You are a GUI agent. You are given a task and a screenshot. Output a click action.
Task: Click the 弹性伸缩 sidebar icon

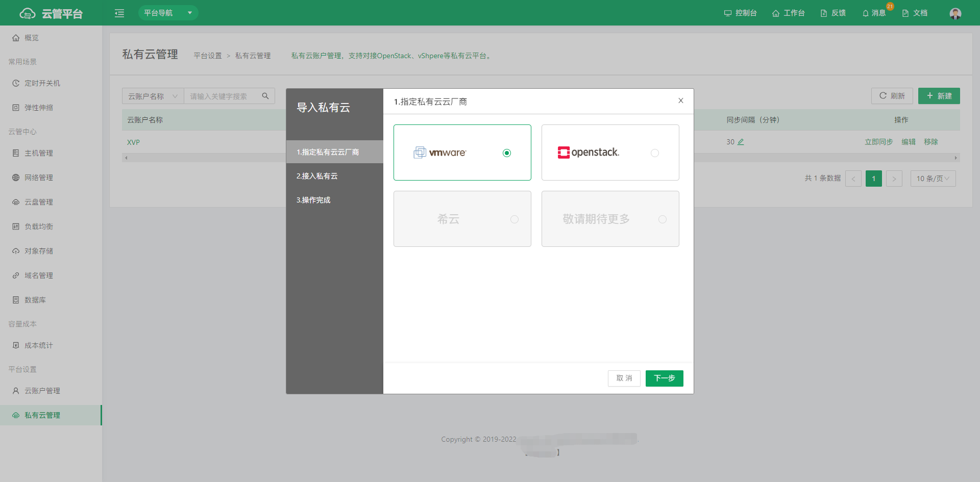coord(16,108)
